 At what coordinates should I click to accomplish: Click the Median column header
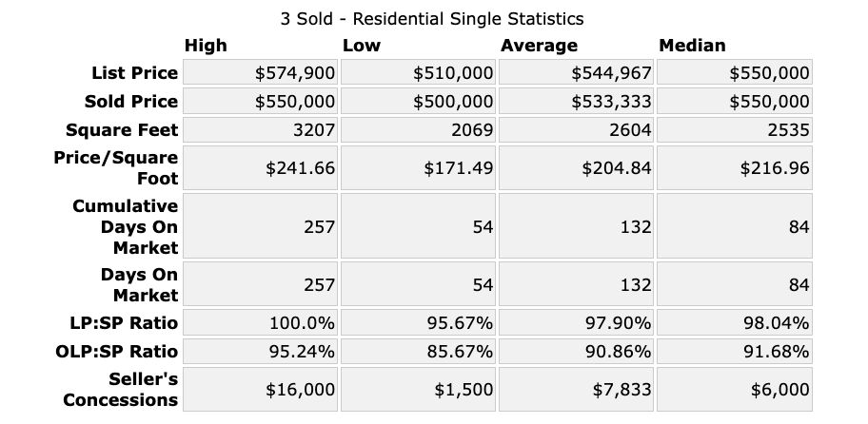tap(692, 46)
